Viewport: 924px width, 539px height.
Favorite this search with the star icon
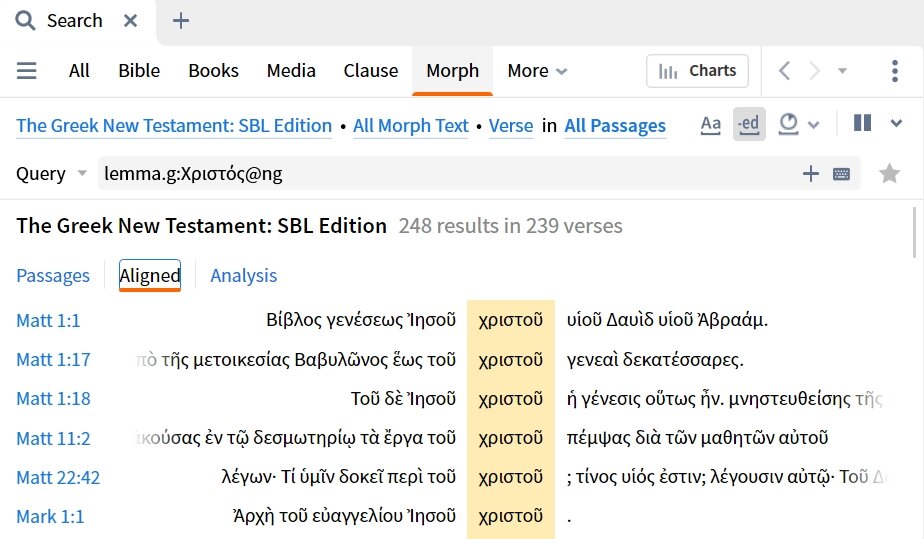click(889, 173)
